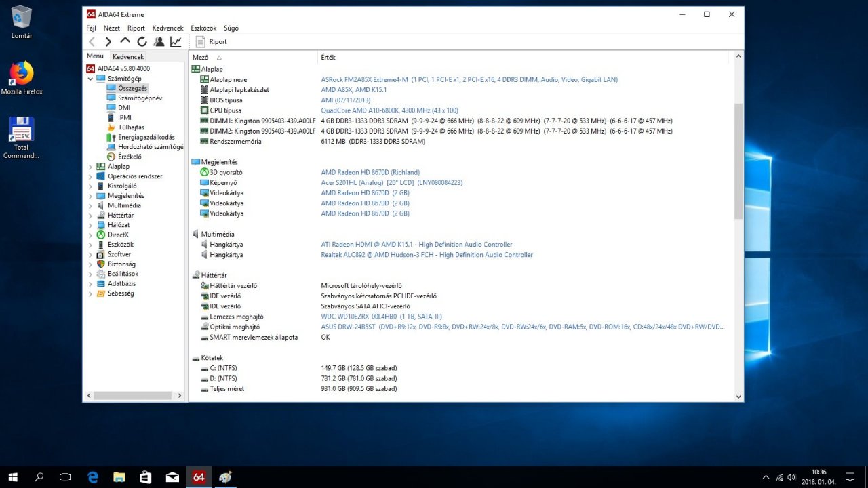Click the Beállítások tree icon
Screen dimensions: 868x488
(101, 274)
